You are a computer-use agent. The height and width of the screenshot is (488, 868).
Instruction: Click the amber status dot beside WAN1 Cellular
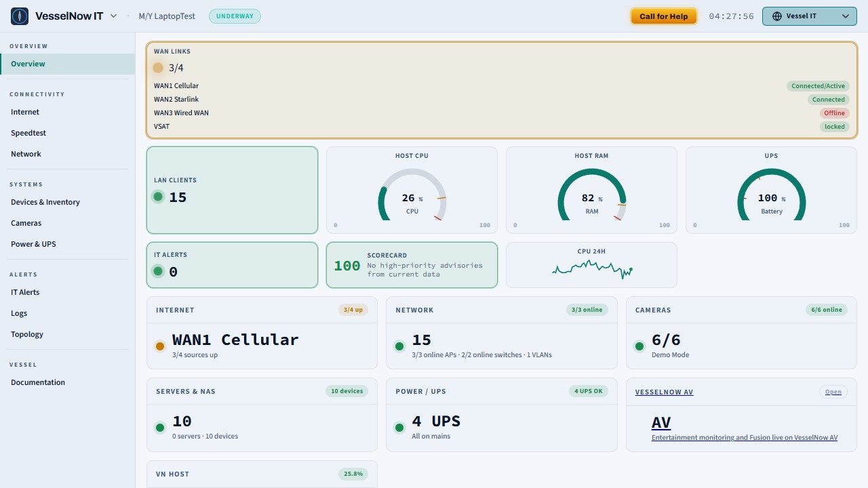tap(160, 346)
